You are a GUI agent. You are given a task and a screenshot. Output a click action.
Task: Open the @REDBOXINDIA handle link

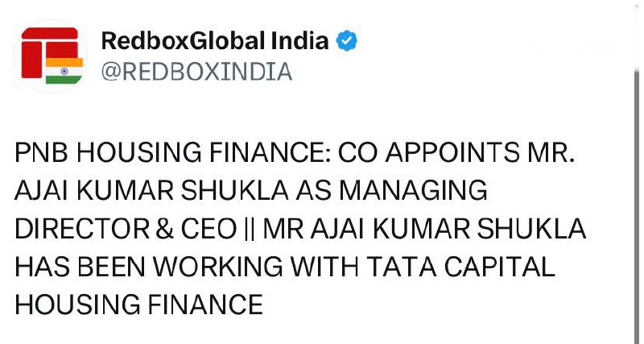click(x=196, y=72)
